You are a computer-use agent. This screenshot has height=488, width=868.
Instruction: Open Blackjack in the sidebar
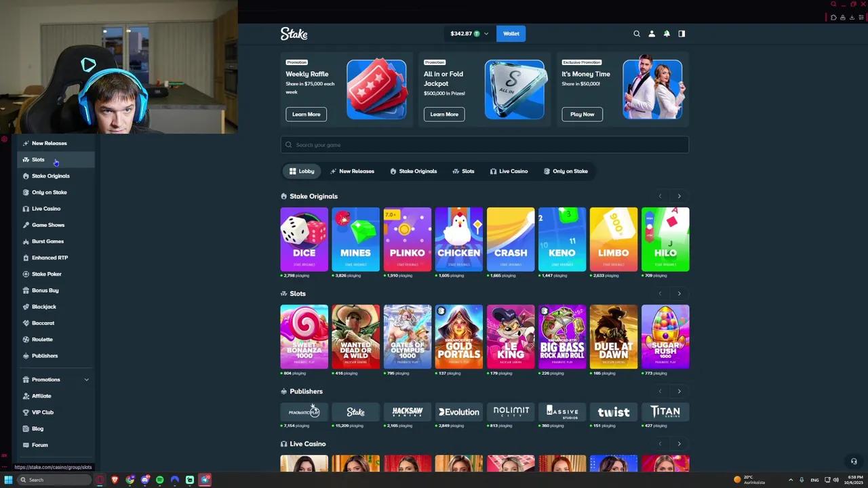pos(56,306)
